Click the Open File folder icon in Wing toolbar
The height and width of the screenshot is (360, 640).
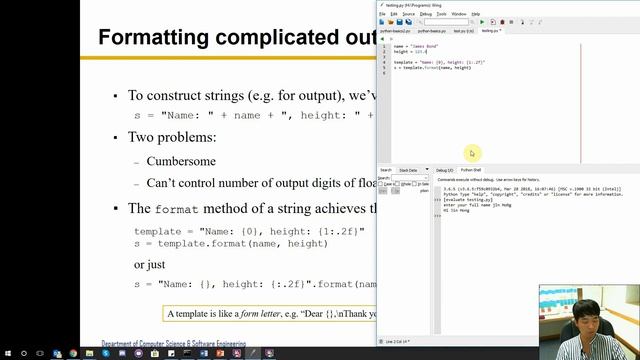coord(391,22)
